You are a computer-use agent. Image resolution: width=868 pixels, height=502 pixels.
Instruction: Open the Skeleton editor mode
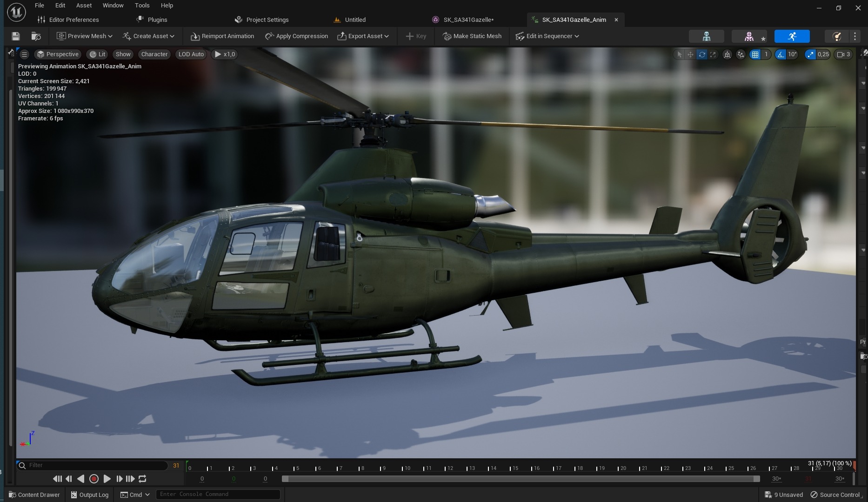tap(706, 36)
